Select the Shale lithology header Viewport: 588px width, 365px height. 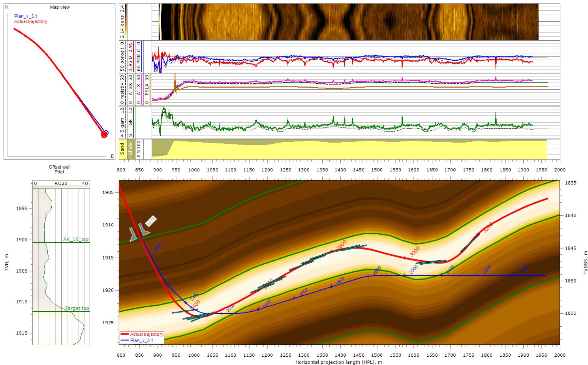tap(130, 149)
